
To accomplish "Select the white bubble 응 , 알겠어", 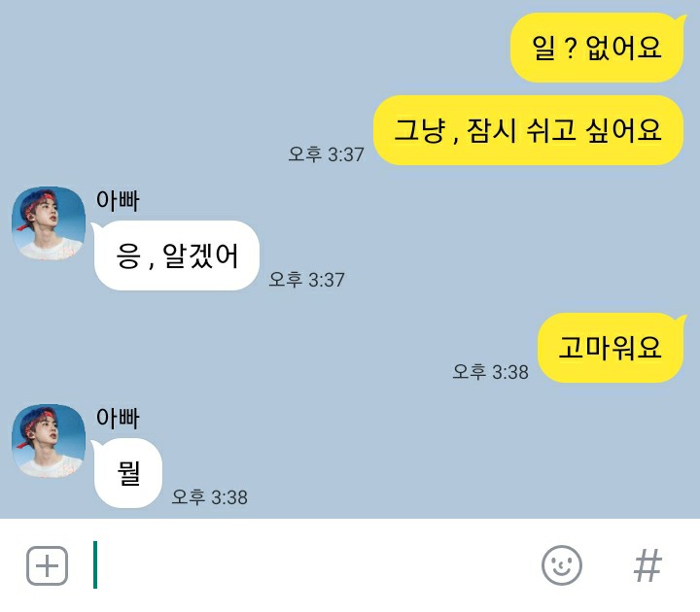I will (x=176, y=255).
